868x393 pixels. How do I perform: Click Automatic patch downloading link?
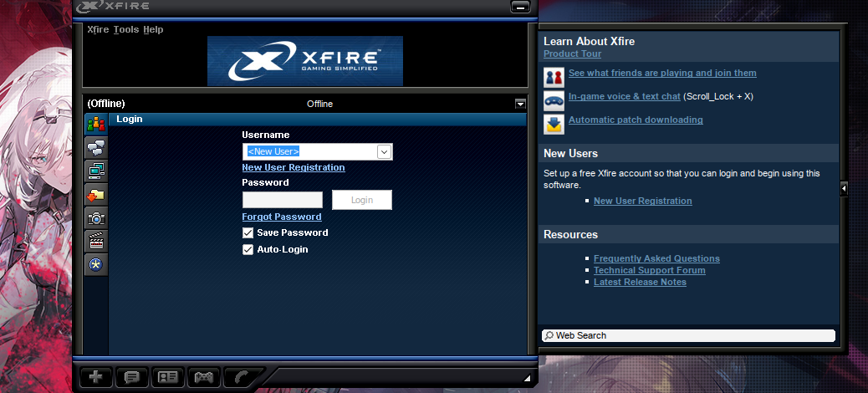coord(636,120)
